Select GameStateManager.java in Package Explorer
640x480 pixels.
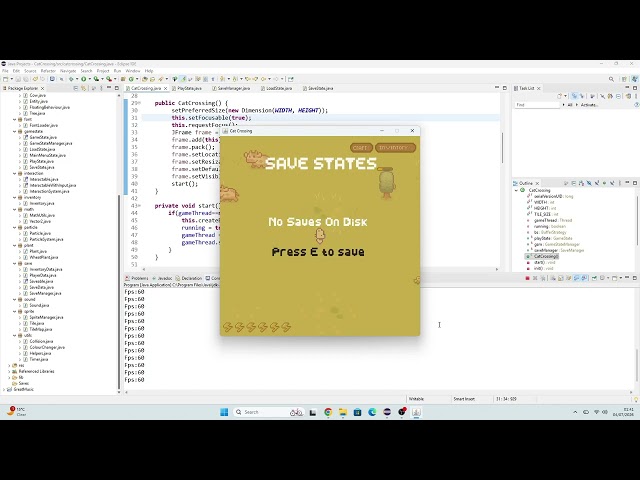point(51,143)
